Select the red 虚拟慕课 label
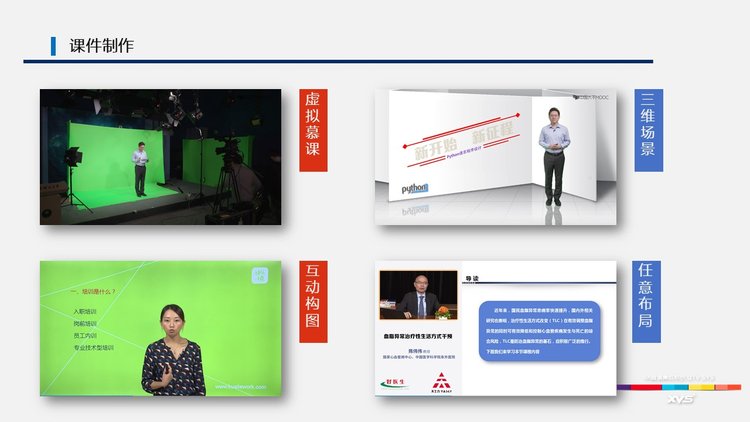 313,130
